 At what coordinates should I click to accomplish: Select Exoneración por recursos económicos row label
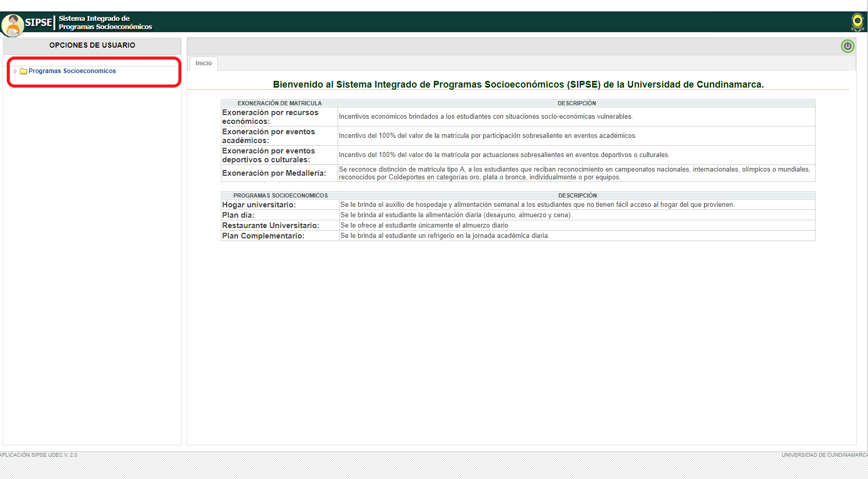270,117
